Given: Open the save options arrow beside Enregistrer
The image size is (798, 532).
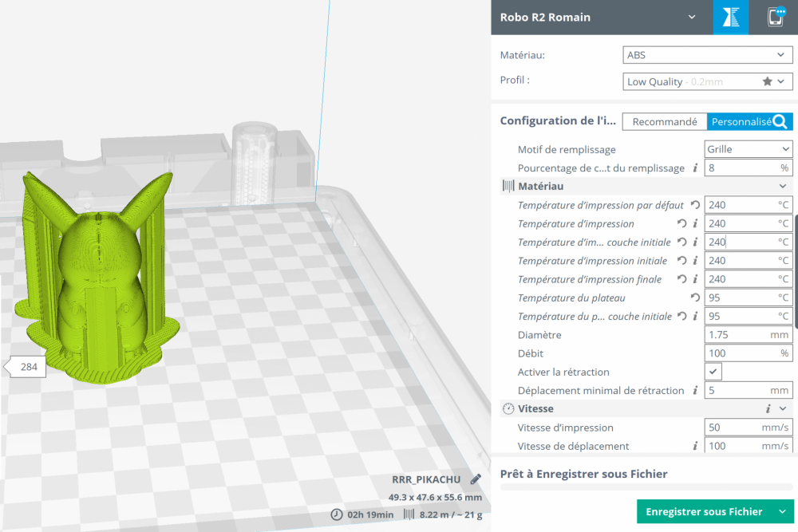Looking at the screenshot, I should click(782, 511).
